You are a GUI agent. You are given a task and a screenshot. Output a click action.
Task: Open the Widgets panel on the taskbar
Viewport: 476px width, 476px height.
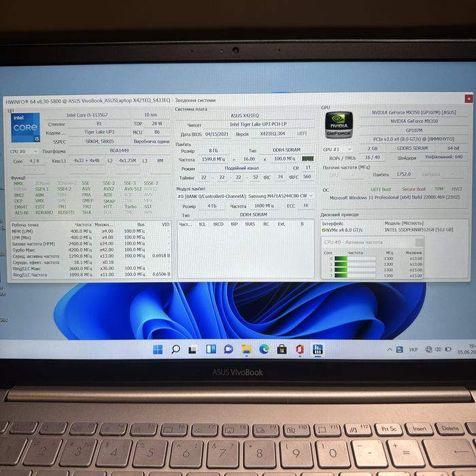[x=211, y=349]
